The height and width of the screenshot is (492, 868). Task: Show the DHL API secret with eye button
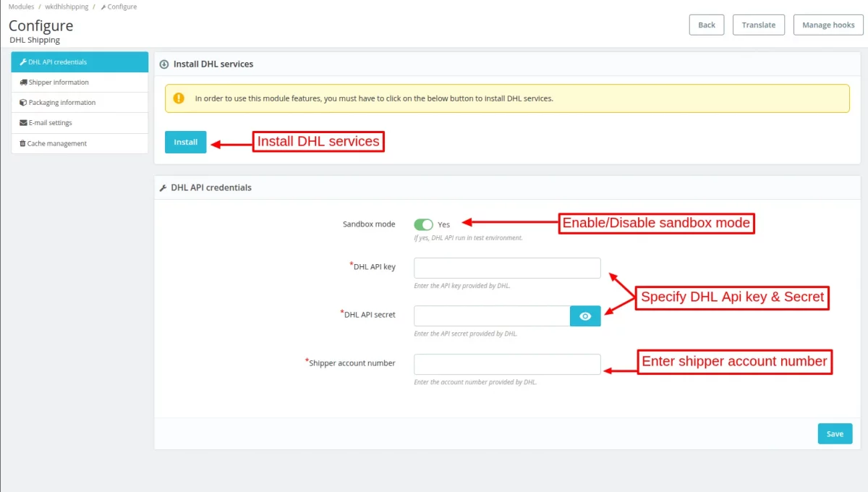click(585, 316)
